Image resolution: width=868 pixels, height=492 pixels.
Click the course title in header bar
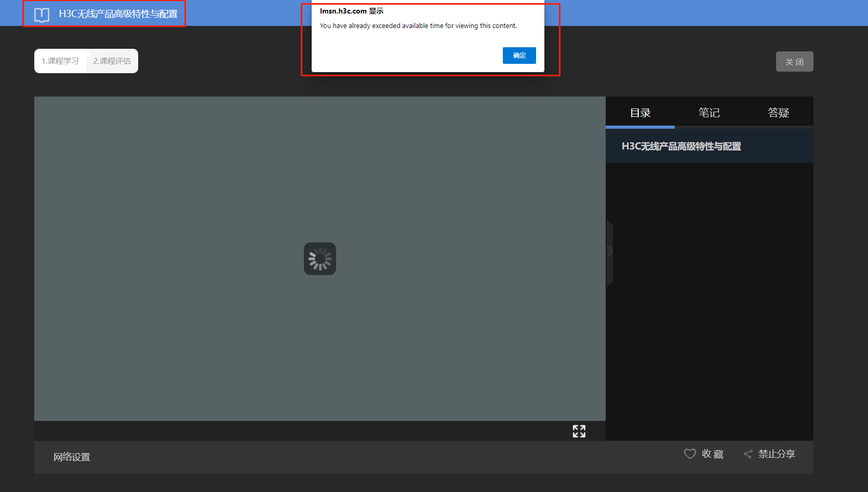(118, 14)
